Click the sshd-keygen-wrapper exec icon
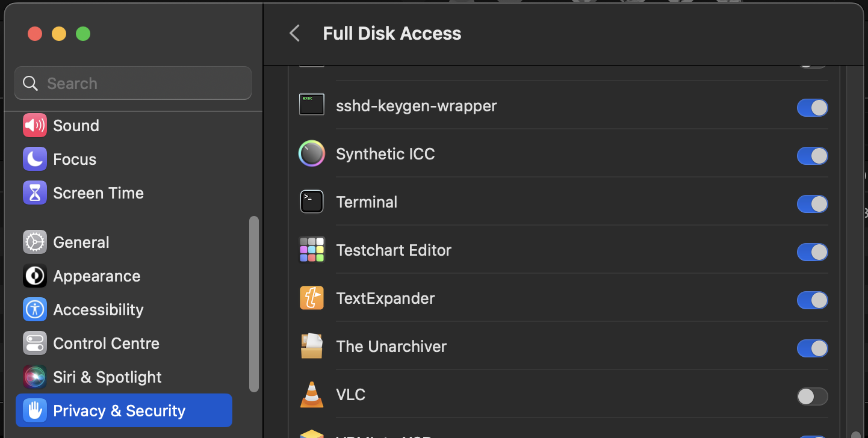Viewport: 868px width, 438px height. (312, 105)
